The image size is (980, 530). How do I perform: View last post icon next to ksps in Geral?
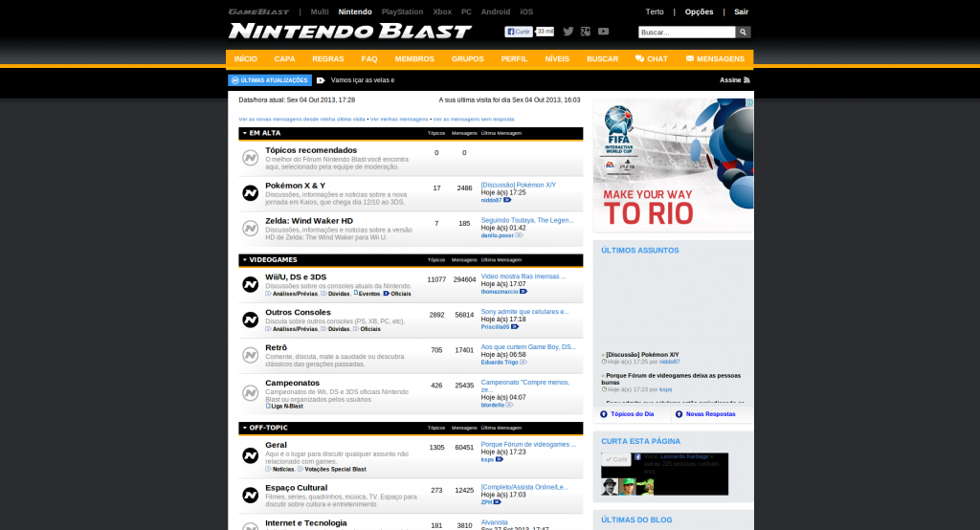coord(500,459)
